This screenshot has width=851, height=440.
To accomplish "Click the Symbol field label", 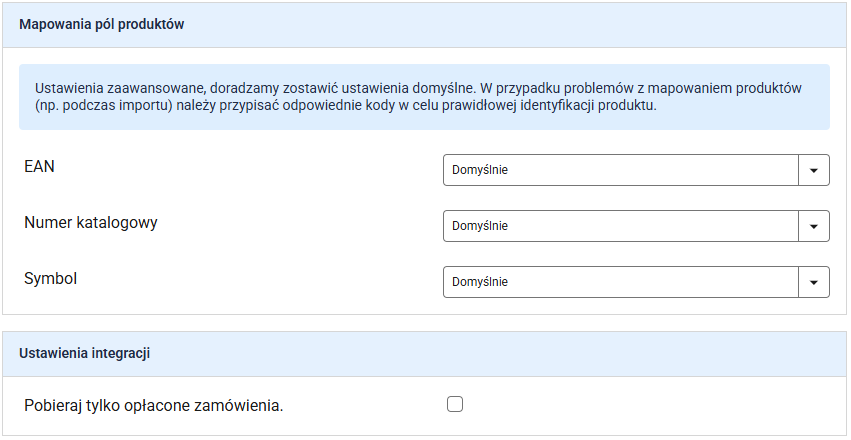I will pyautogui.click(x=51, y=279).
